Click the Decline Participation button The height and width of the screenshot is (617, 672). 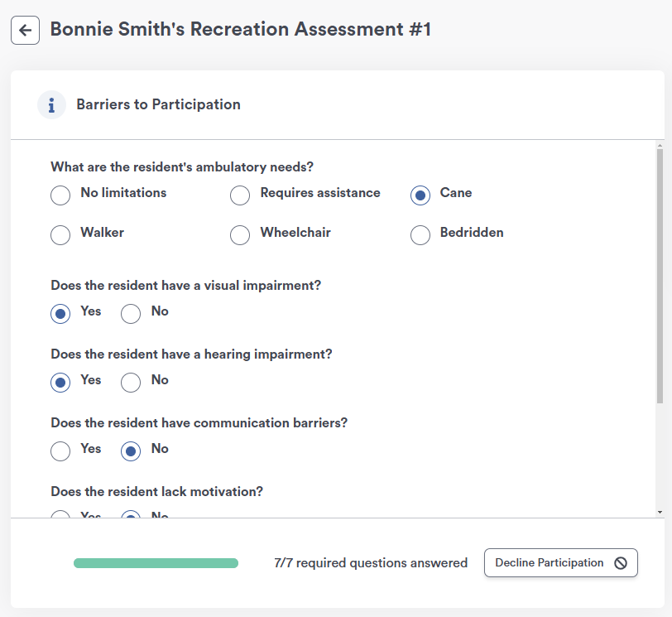pos(560,562)
